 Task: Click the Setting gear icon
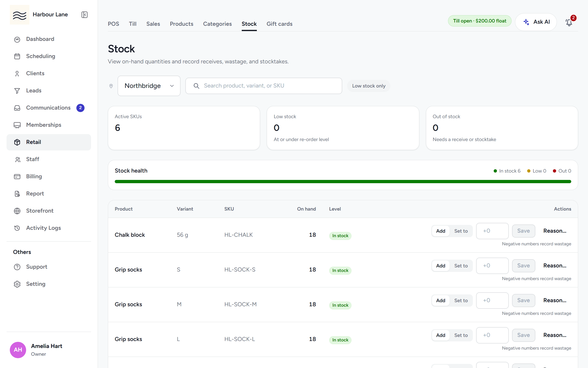coord(17,284)
